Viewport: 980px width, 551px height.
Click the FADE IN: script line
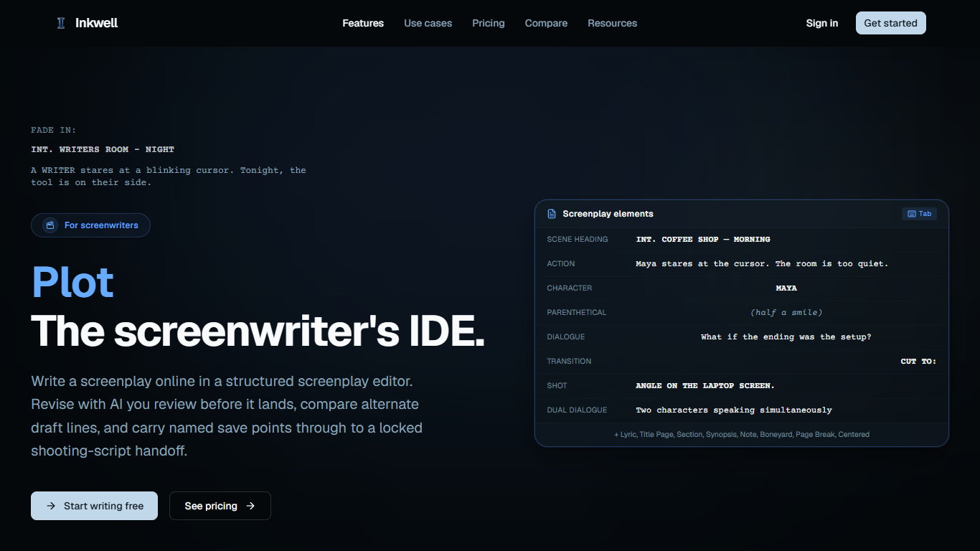[54, 131]
